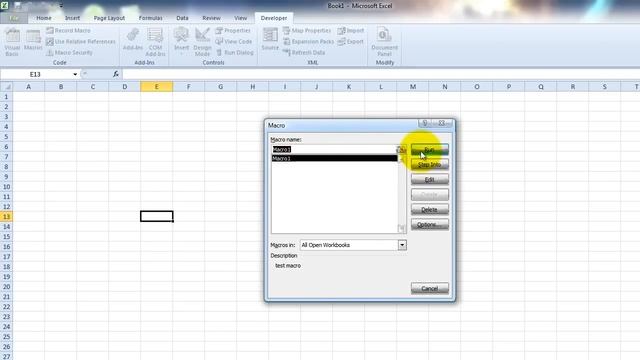Open control Properties
Screen dimensions: 640x360
[233, 31]
